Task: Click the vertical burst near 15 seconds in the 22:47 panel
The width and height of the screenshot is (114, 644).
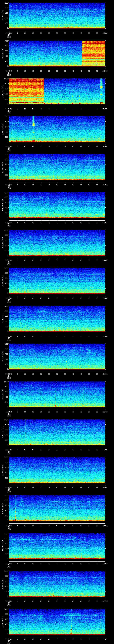Action: click(33, 129)
